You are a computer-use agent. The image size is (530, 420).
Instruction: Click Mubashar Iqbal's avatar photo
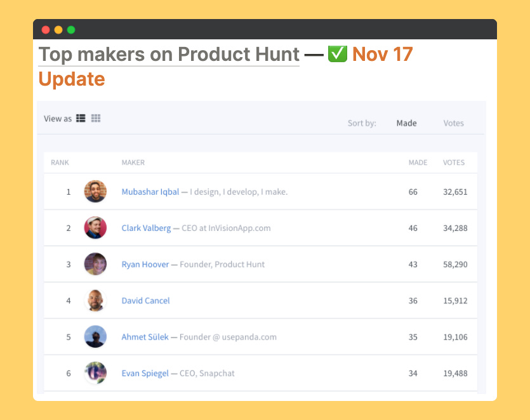95,191
